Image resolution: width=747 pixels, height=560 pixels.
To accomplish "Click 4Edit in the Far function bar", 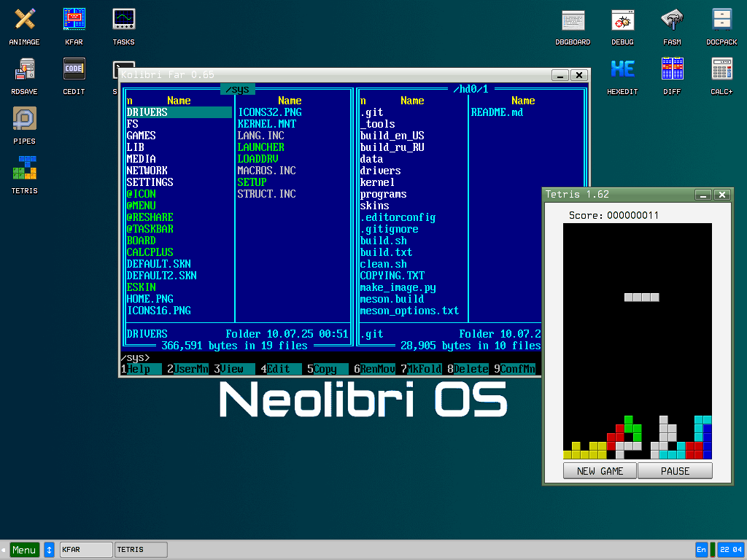I will coord(281,369).
